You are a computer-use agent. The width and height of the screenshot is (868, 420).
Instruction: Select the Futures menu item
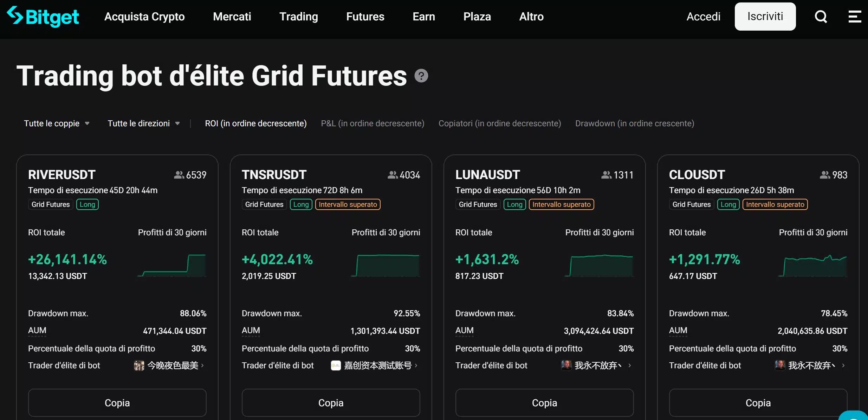(365, 16)
